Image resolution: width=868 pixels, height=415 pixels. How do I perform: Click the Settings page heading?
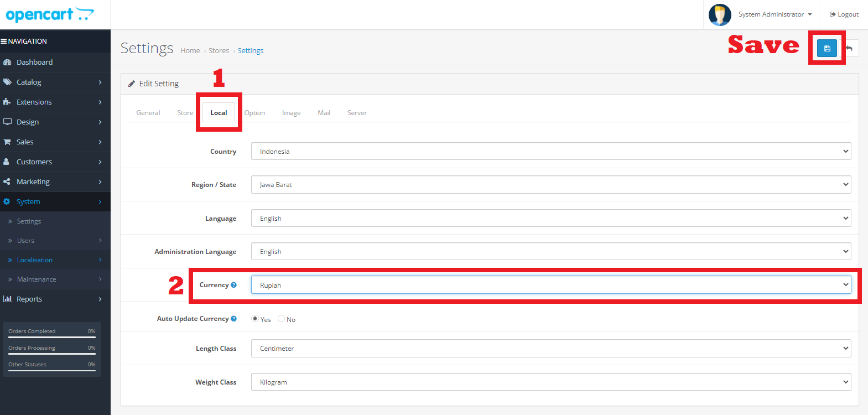(147, 48)
